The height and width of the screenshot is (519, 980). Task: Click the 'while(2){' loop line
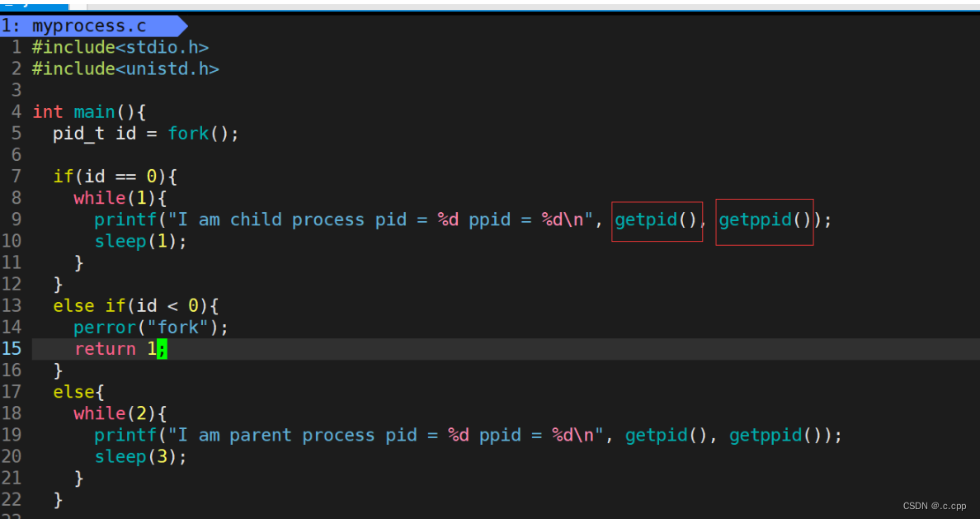point(120,414)
